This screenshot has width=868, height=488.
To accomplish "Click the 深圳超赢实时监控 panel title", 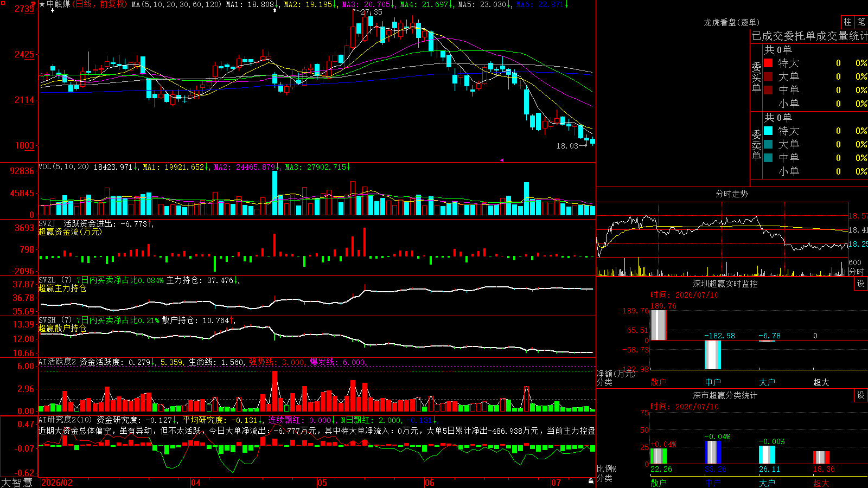I will click(725, 284).
